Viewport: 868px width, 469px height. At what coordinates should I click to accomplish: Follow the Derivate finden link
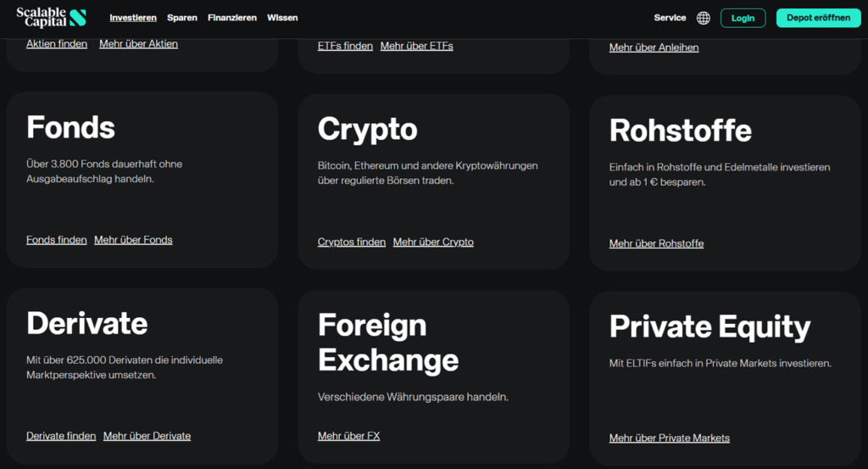coord(61,436)
